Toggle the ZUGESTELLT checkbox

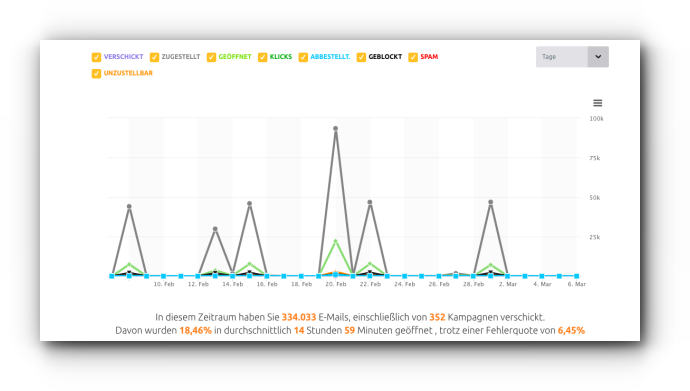pyautogui.click(x=154, y=57)
